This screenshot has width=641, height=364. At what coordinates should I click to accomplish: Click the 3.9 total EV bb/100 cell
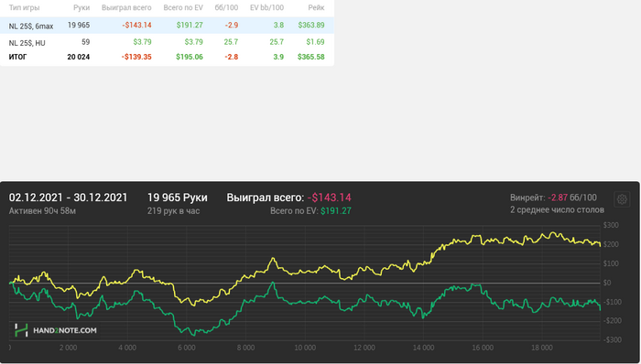(x=278, y=57)
